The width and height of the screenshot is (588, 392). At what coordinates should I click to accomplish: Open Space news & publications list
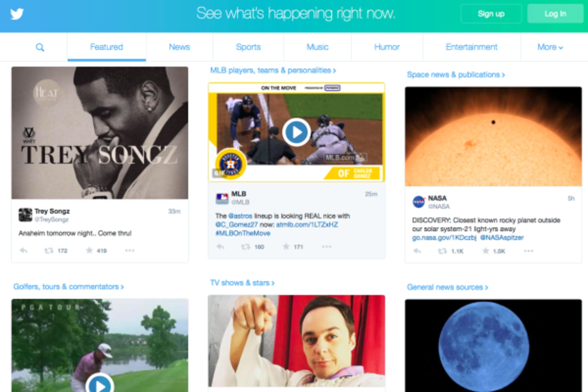(456, 75)
